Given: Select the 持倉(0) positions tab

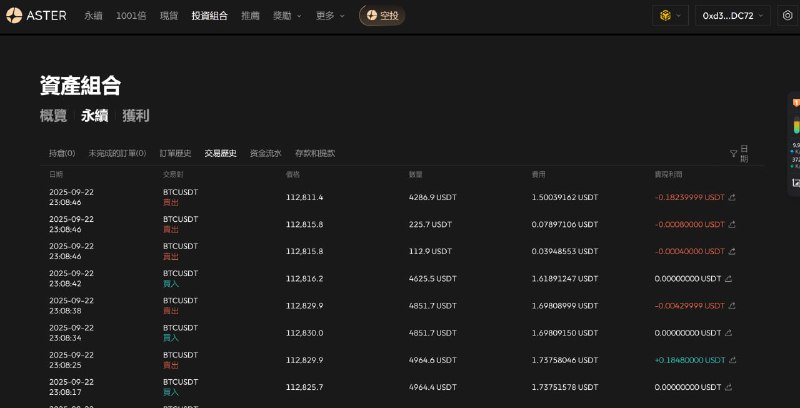Looking at the screenshot, I should pyautogui.click(x=62, y=153).
